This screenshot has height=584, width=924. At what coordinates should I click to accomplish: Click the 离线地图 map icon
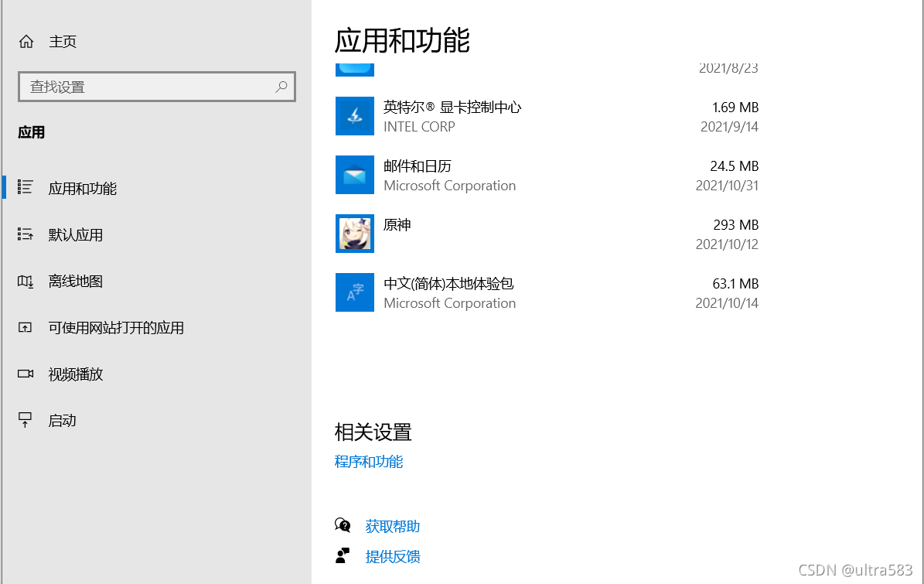click(25, 281)
